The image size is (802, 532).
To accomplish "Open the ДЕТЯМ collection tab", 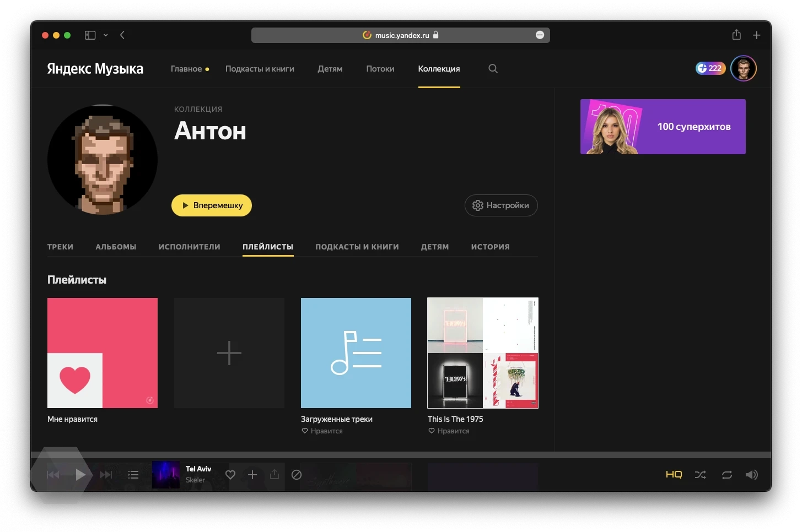I will point(435,247).
